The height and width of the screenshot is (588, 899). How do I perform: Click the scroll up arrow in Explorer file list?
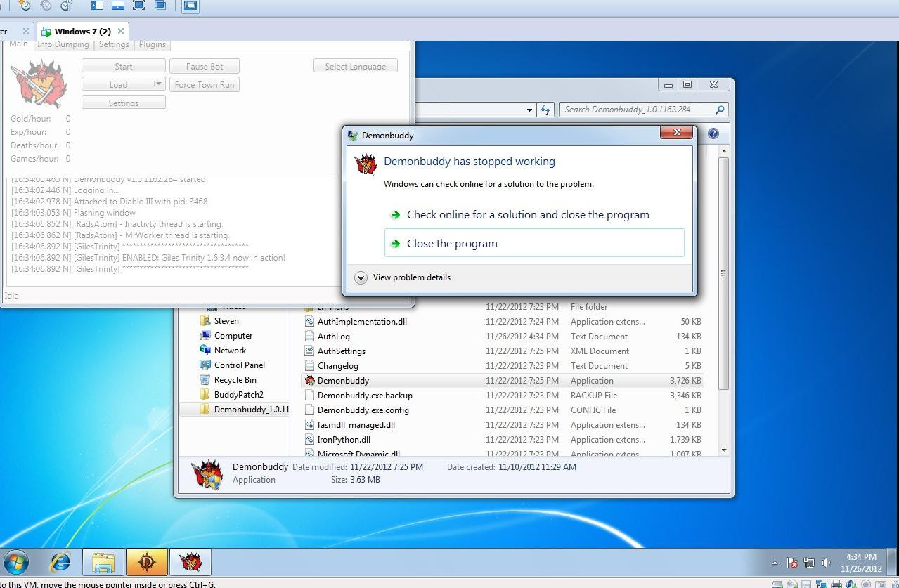pos(723,151)
